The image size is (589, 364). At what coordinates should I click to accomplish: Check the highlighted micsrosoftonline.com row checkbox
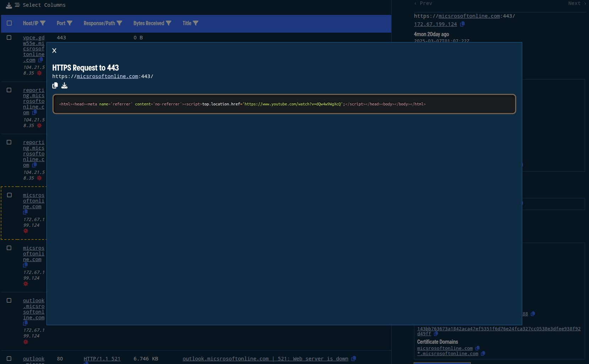[x=9, y=195]
